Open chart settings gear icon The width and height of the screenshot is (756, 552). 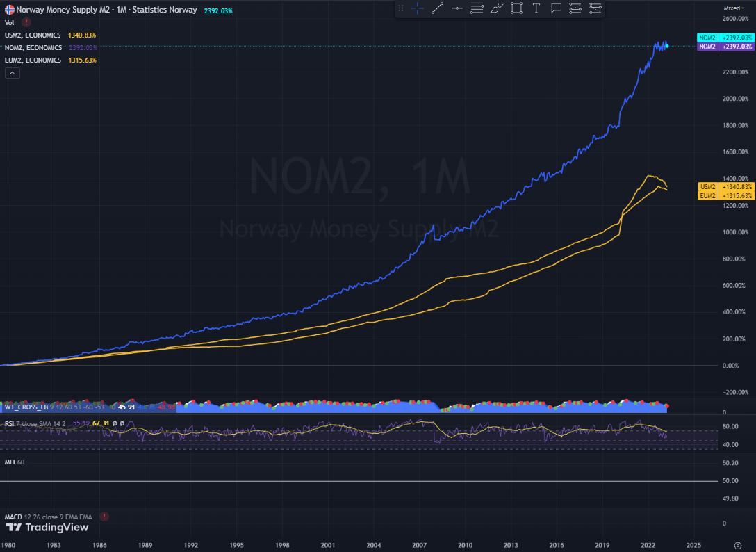[738, 546]
